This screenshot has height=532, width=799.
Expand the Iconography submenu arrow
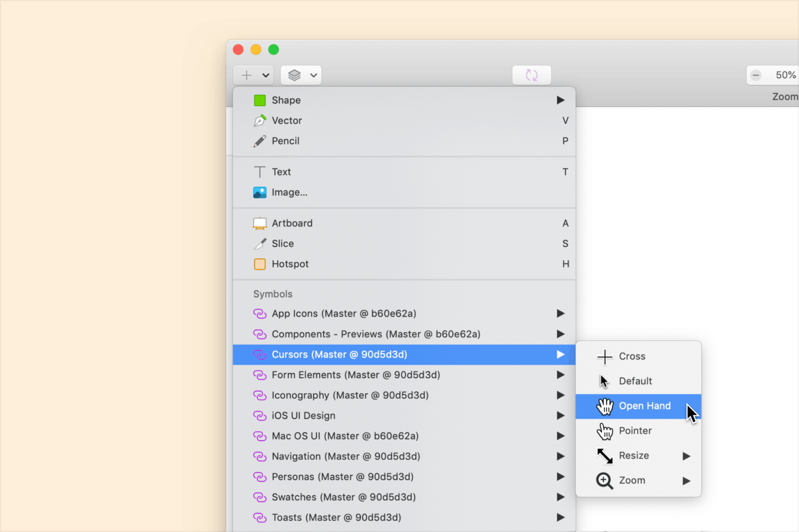pyautogui.click(x=561, y=395)
